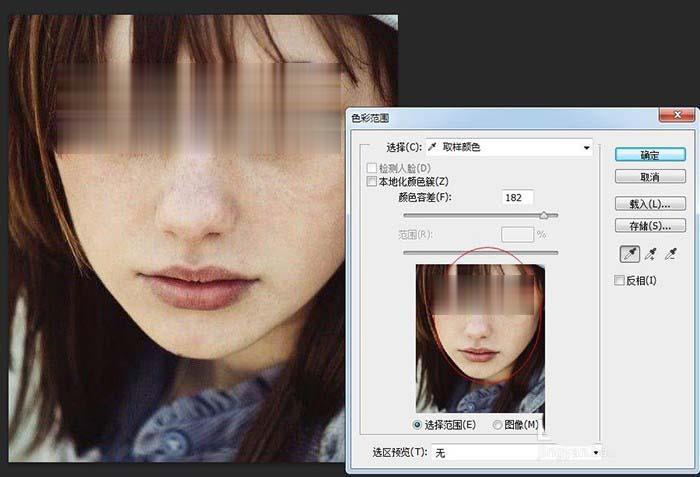The height and width of the screenshot is (477, 700).
Task: Cancel using the 取消 button
Action: (650, 177)
